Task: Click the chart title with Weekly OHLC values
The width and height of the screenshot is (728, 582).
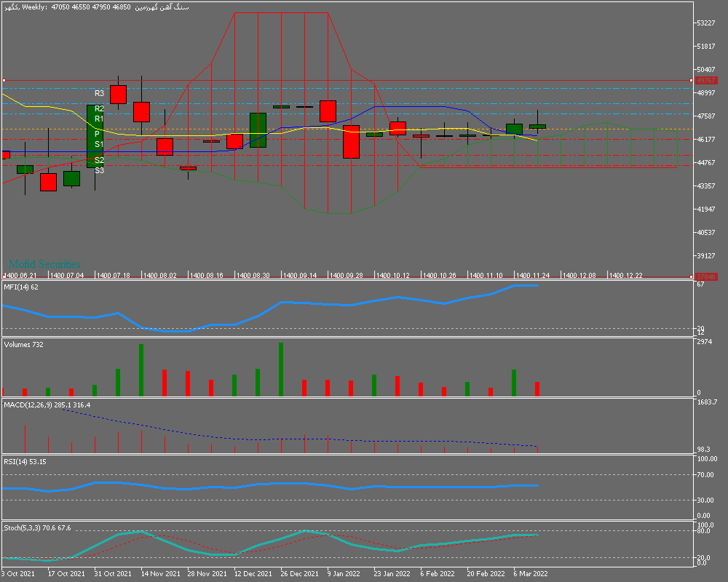Action: pos(97,7)
